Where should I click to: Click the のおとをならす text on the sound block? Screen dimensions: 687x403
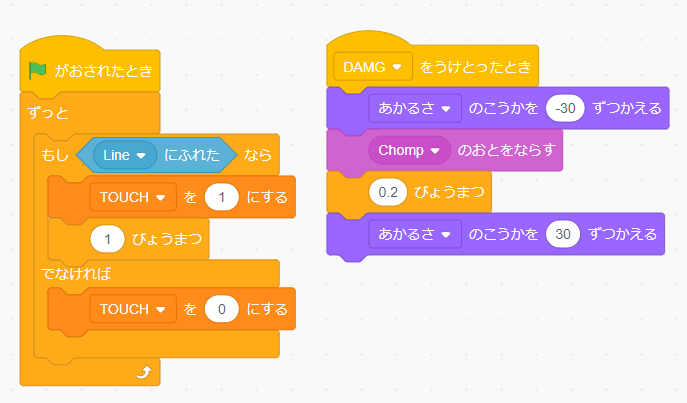pyautogui.click(x=509, y=150)
